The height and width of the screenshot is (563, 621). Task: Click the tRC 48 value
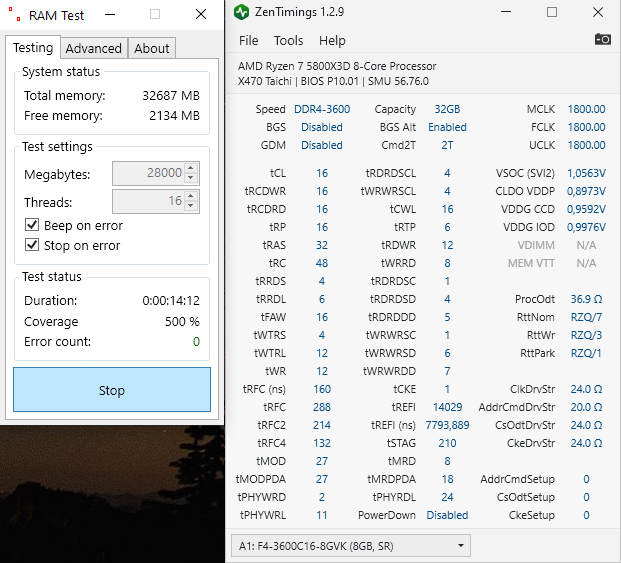coord(322,263)
